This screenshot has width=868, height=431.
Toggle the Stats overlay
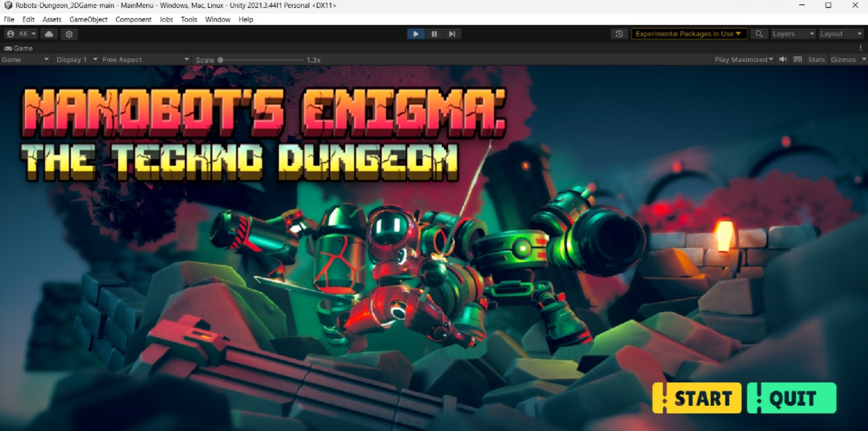pos(816,60)
